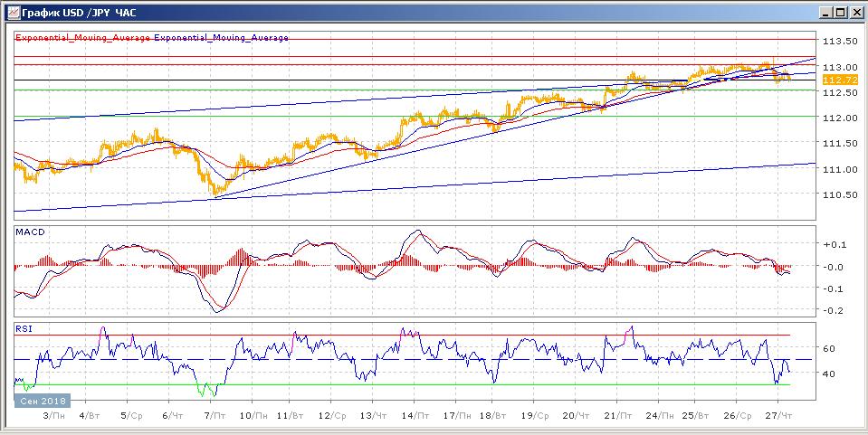Click the 110.50 price axis label
The image size is (868, 435).
840,194
